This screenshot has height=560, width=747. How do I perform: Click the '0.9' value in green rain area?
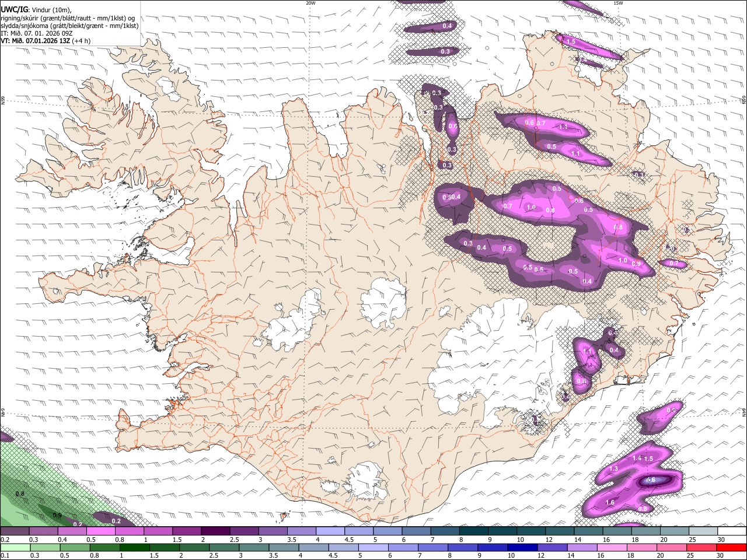click(57, 515)
